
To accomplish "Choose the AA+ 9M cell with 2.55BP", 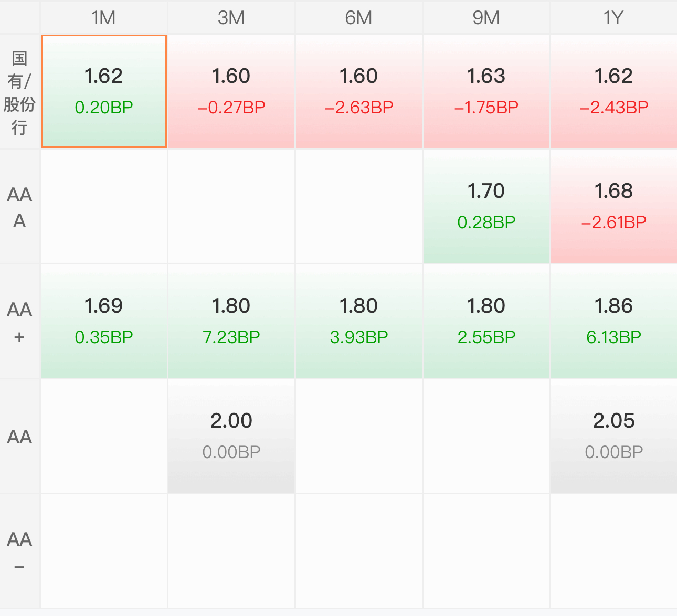I will point(486,321).
